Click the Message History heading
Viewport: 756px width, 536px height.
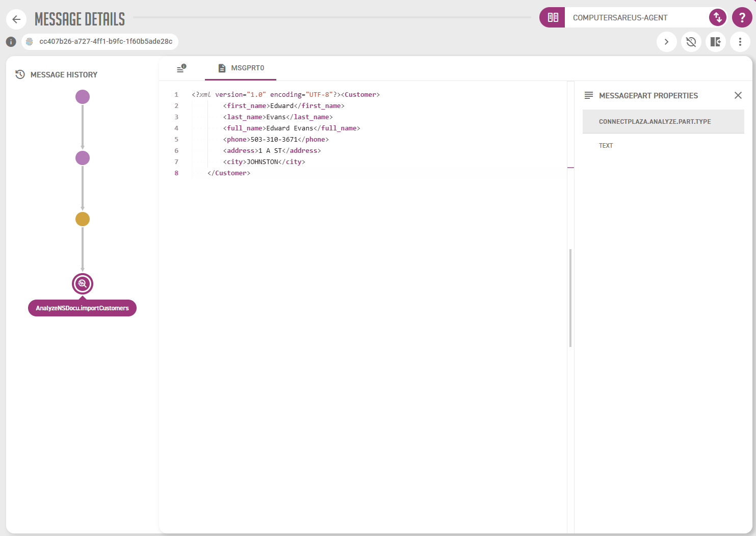[x=64, y=74]
